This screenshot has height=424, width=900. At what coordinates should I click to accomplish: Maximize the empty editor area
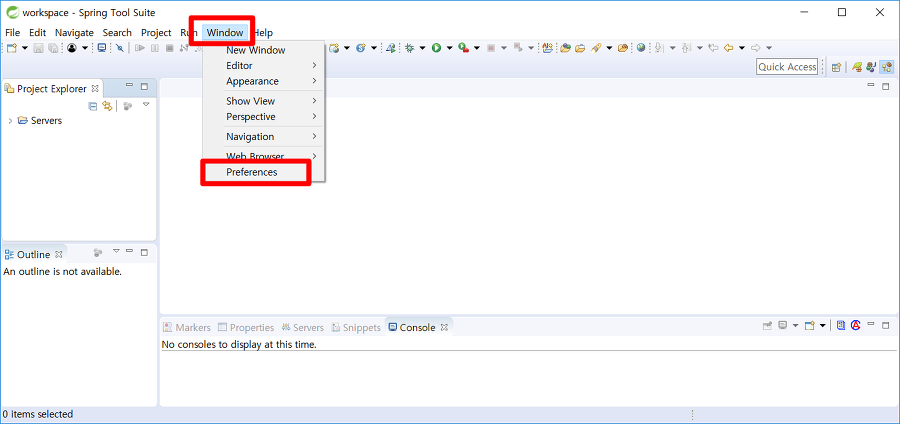click(885, 87)
